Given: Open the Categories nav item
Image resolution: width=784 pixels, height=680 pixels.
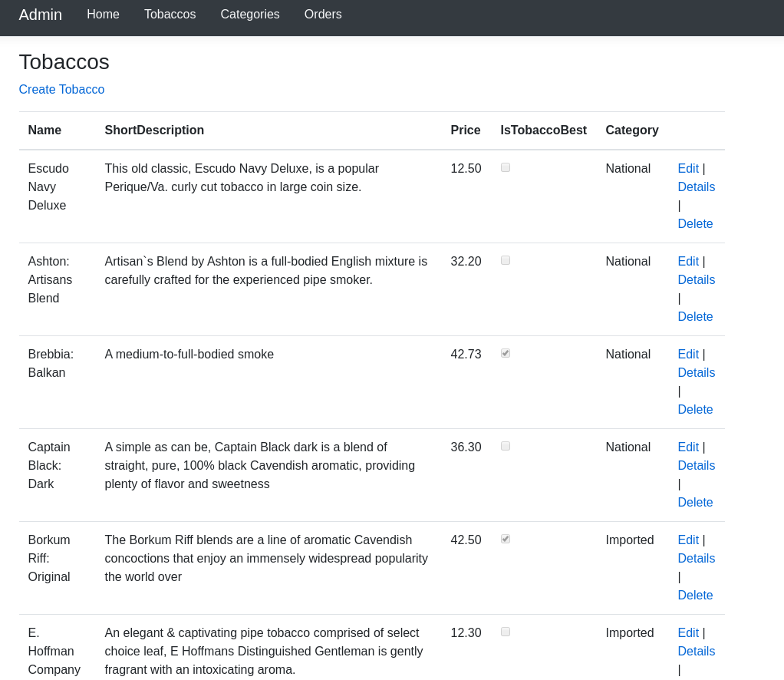Looking at the screenshot, I should pyautogui.click(x=250, y=14).
